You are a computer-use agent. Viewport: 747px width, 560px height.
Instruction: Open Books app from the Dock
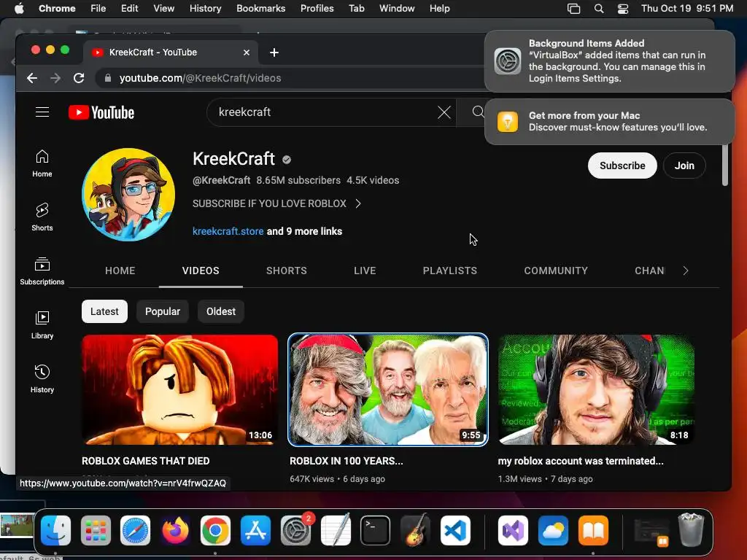tap(593, 531)
